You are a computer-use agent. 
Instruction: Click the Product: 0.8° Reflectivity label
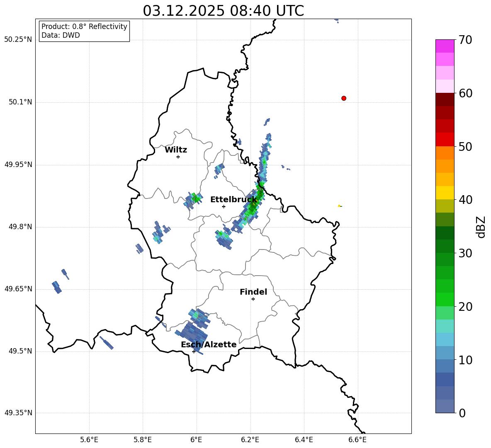pos(84,27)
